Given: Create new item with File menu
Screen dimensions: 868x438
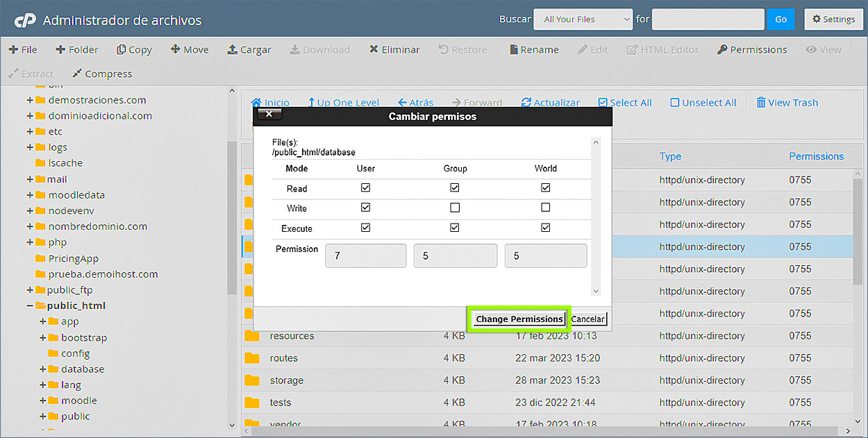Looking at the screenshot, I should [x=23, y=49].
